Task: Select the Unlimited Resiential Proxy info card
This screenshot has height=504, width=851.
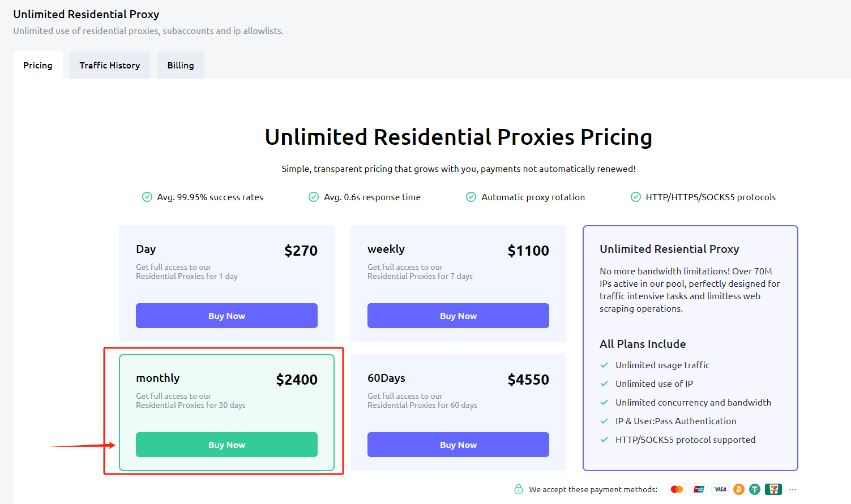Action: 690,348
